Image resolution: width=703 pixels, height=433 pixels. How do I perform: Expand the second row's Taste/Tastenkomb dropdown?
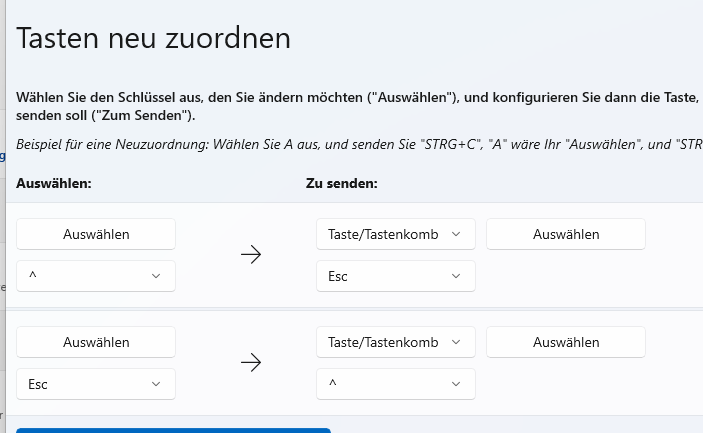click(395, 342)
